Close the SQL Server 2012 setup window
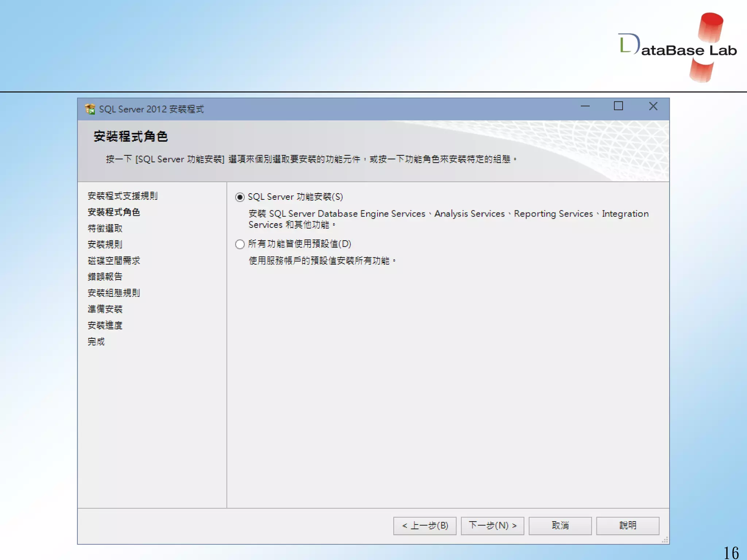This screenshot has height=560, width=747. pos(653,106)
